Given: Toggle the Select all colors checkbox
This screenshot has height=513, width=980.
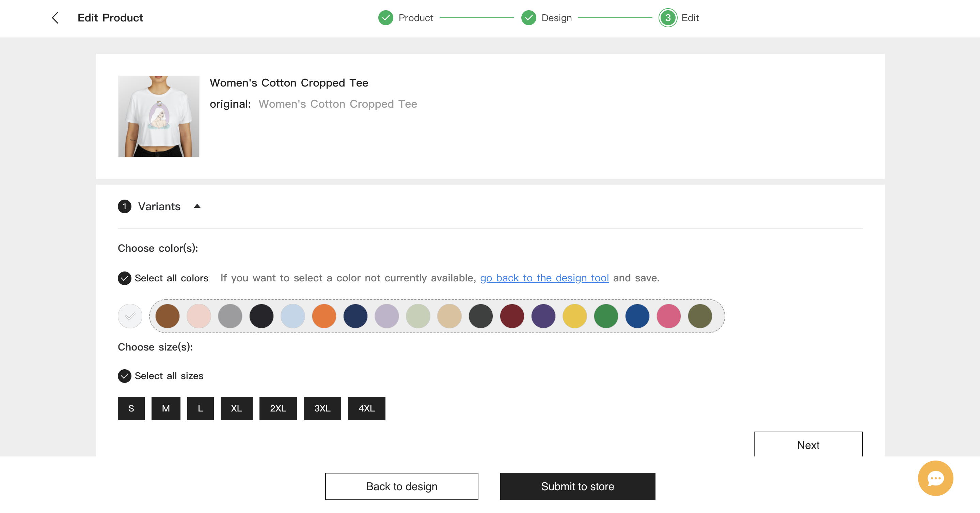Looking at the screenshot, I should [124, 278].
